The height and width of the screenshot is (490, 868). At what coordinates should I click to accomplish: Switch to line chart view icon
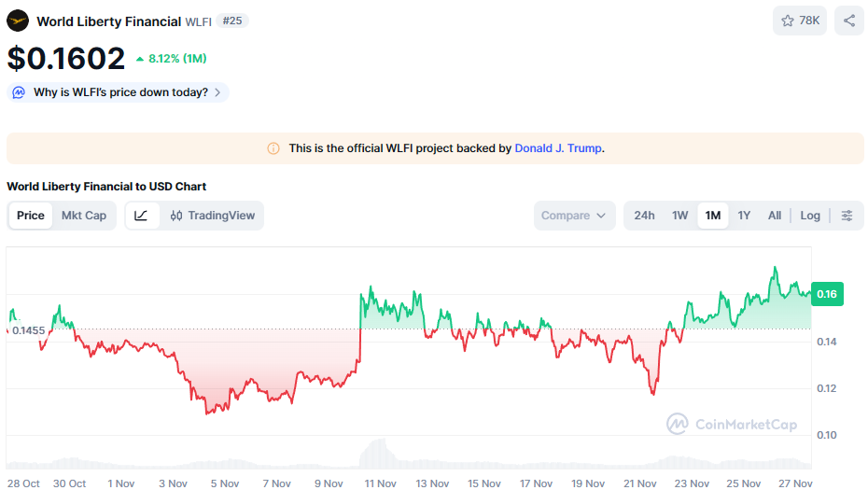[x=141, y=216]
